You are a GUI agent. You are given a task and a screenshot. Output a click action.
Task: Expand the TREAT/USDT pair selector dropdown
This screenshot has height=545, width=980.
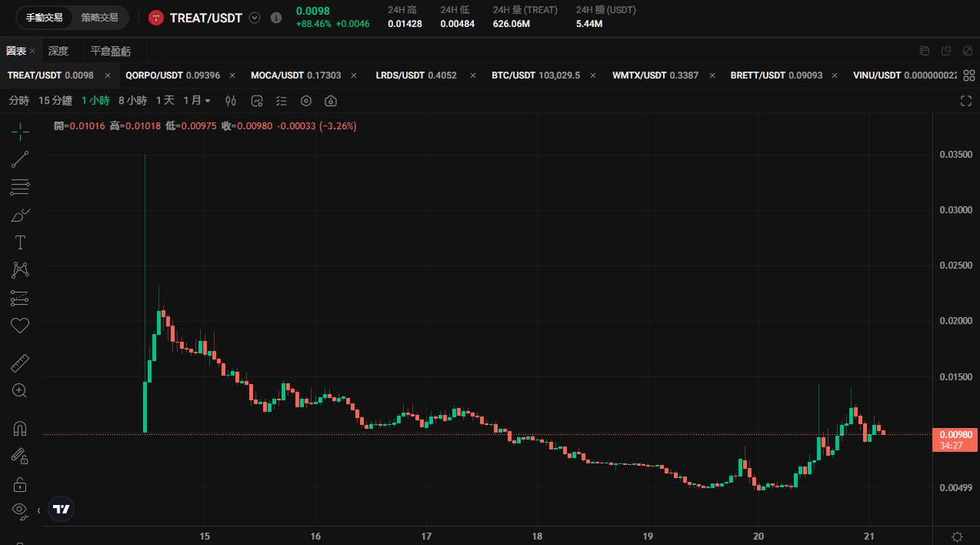255,18
